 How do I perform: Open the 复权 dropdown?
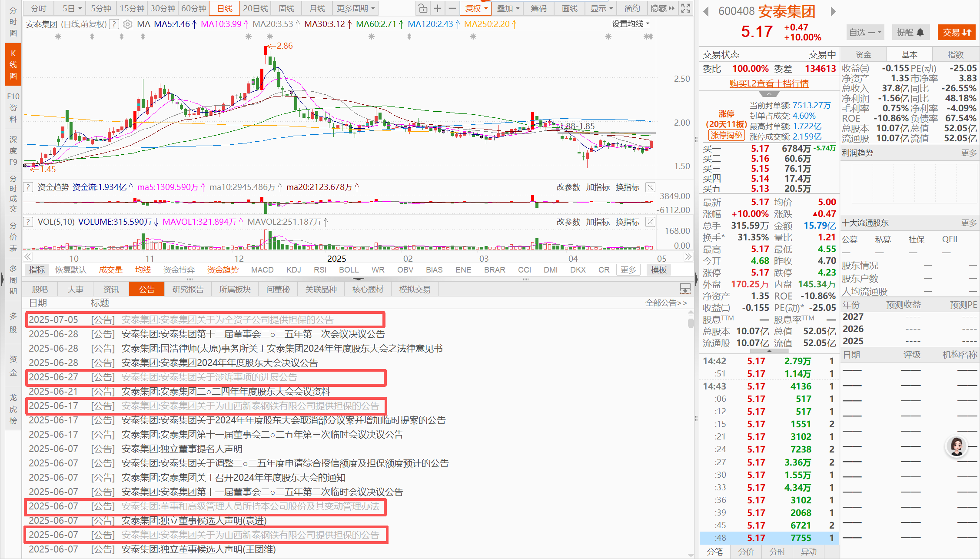coord(476,8)
